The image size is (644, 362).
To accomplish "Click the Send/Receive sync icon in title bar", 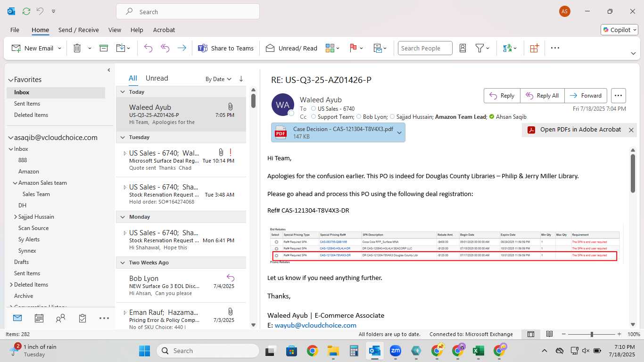I will coord(26,11).
